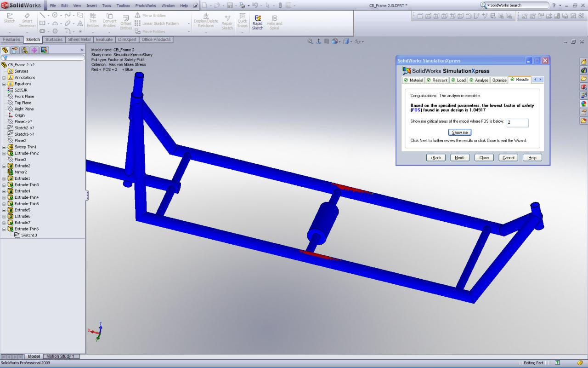Open the Material tab in SimulationXpress

(413, 80)
